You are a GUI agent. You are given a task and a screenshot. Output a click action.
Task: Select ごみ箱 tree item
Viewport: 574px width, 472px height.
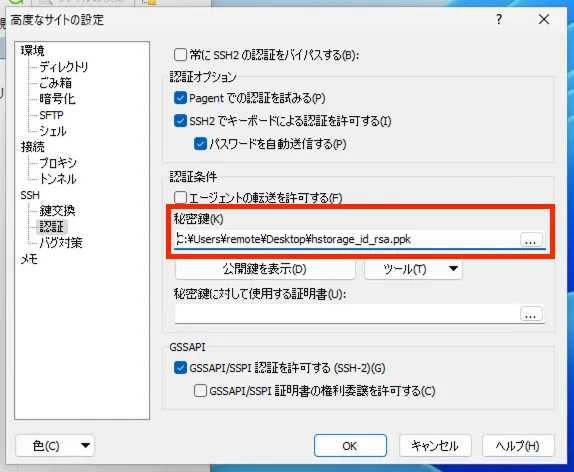tap(55, 83)
